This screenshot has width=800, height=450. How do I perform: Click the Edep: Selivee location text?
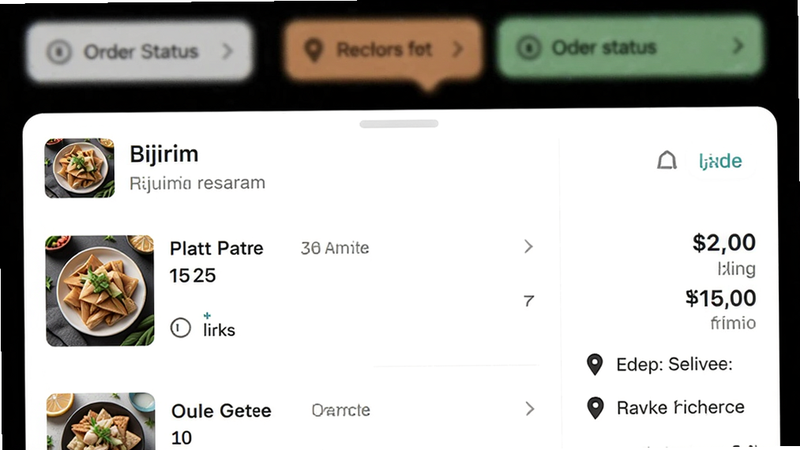[x=674, y=364]
